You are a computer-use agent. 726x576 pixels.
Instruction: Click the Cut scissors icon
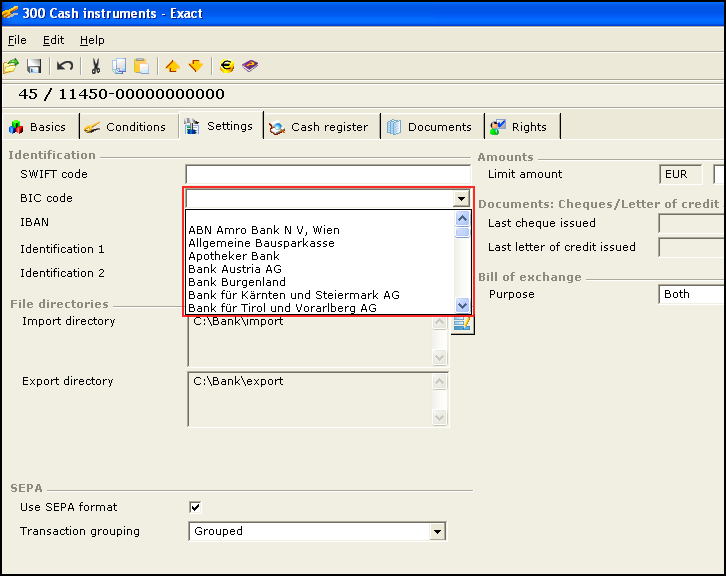click(96, 66)
